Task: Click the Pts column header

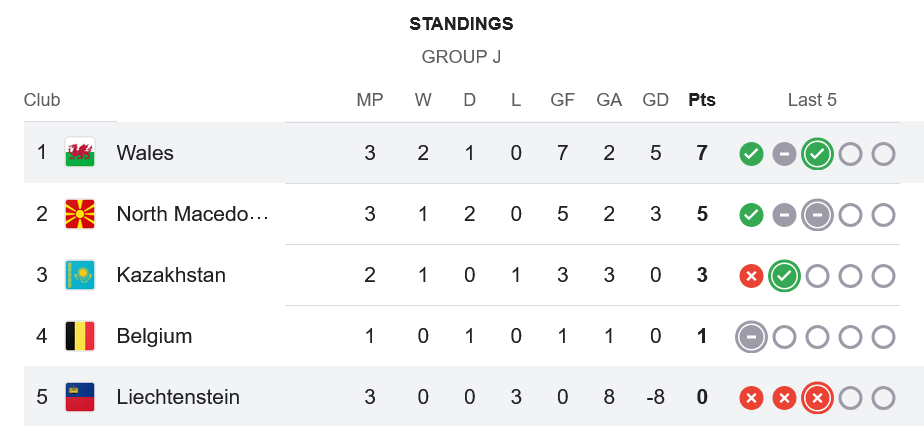Action: click(x=702, y=100)
